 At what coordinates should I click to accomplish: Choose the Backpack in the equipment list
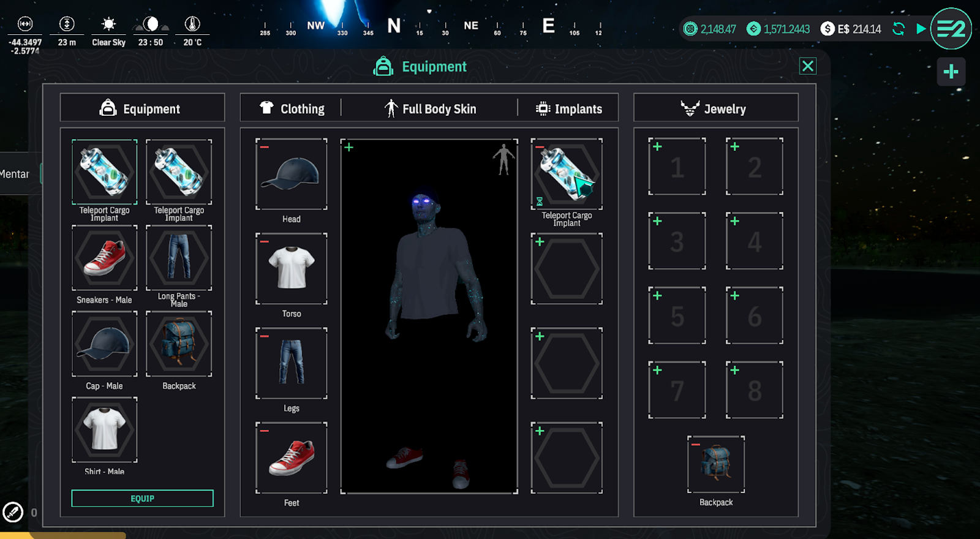pos(179,344)
